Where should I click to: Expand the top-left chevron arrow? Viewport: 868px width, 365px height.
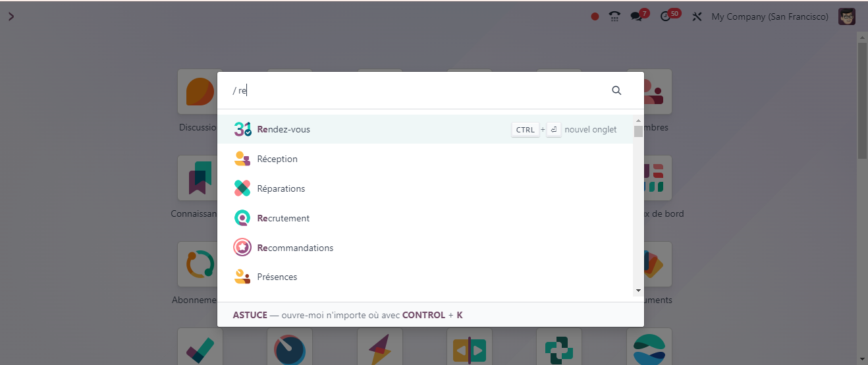click(11, 16)
